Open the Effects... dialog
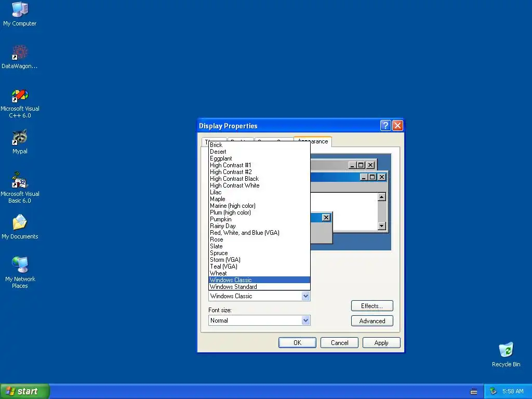 (x=372, y=306)
